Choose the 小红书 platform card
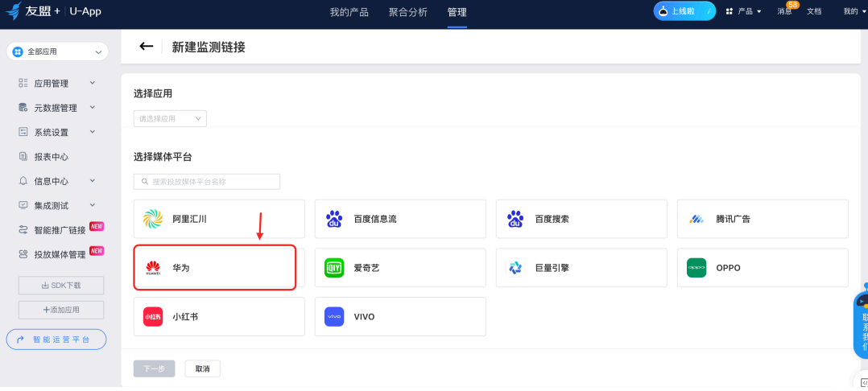Image resolution: width=868 pixels, height=391 pixels. (219, 316)
